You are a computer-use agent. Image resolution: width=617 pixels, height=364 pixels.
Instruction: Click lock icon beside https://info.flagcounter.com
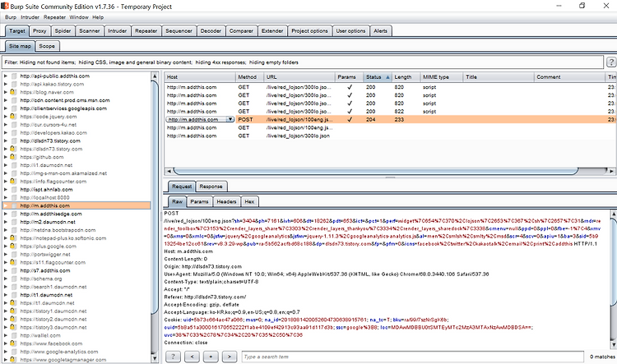pos(13,182)
